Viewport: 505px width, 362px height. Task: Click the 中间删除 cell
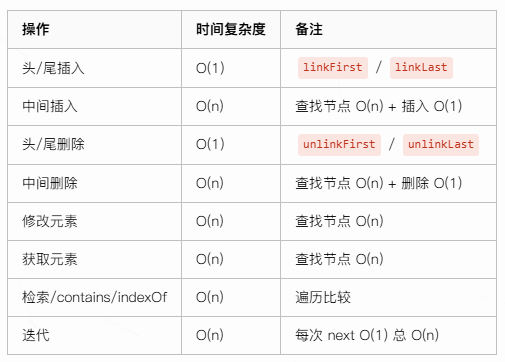50,183
